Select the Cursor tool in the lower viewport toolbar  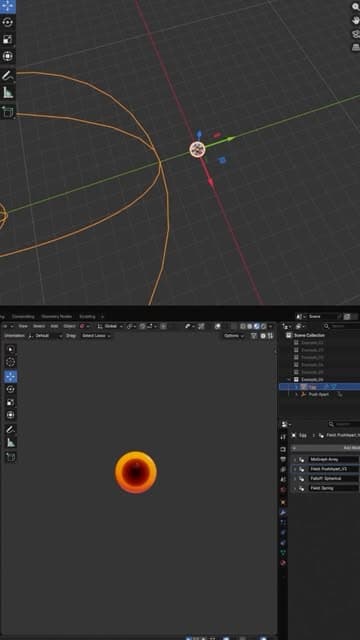tap(11, 362)
